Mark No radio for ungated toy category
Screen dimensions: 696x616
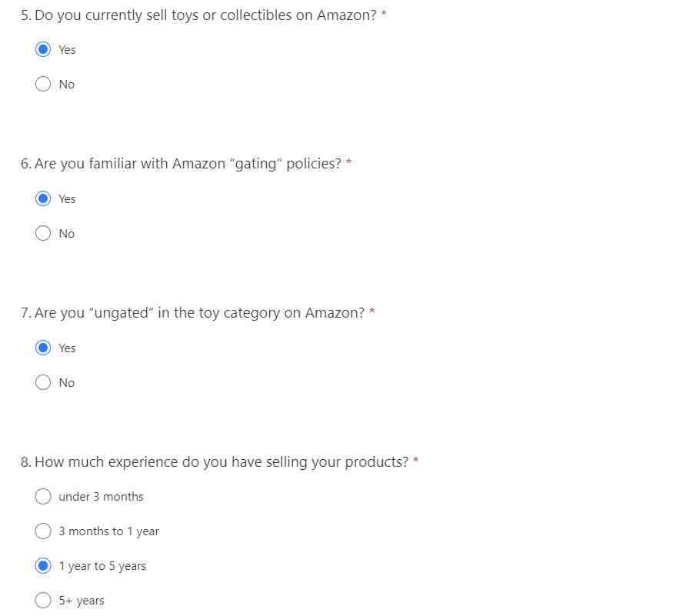click(43, 382)
